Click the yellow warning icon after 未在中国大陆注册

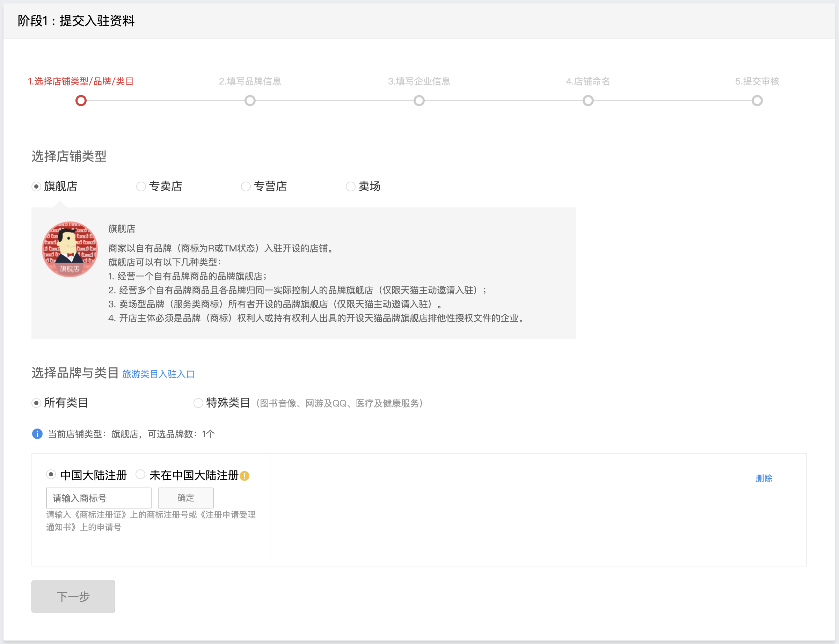click(x=245, y=476)
